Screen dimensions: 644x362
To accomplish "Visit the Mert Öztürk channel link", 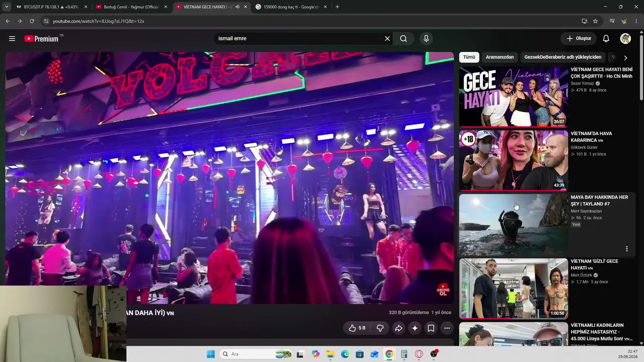I will click(581, 276).
